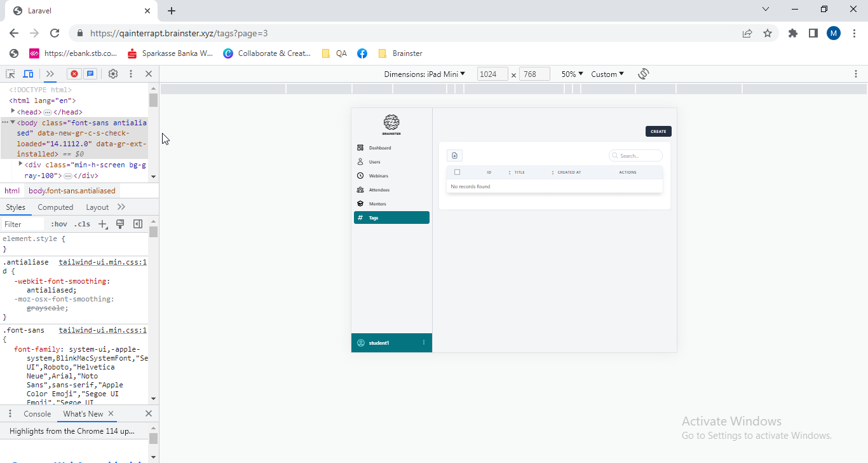Switch to the Computed tab
The width and height of the screenshot is (868, 463).
[x=55, y=207]
